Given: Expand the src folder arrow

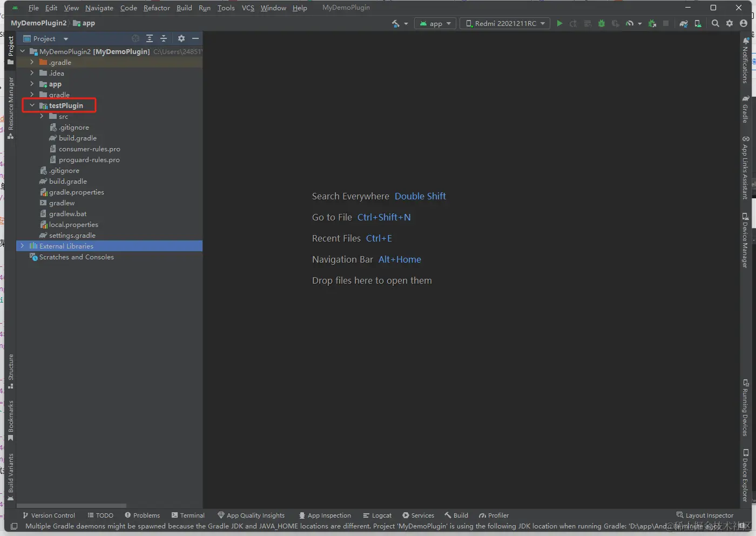Looking at the screenshot, I should point(42,116).
